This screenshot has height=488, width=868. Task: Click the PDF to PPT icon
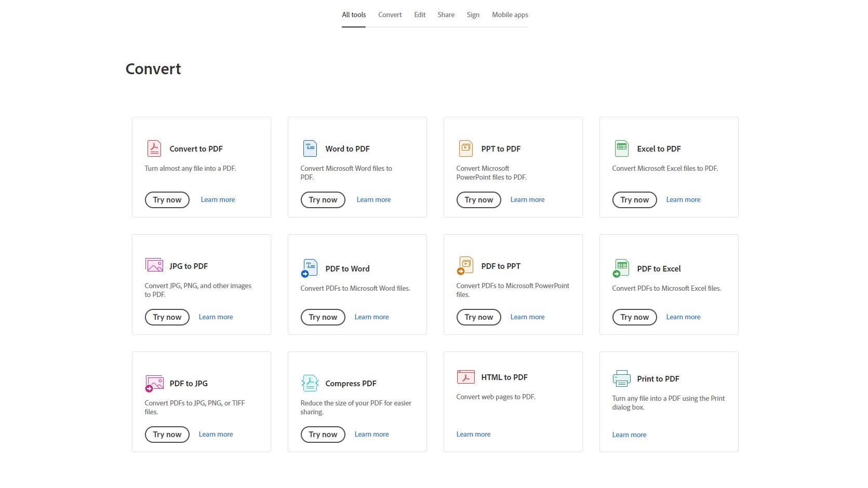465,266
